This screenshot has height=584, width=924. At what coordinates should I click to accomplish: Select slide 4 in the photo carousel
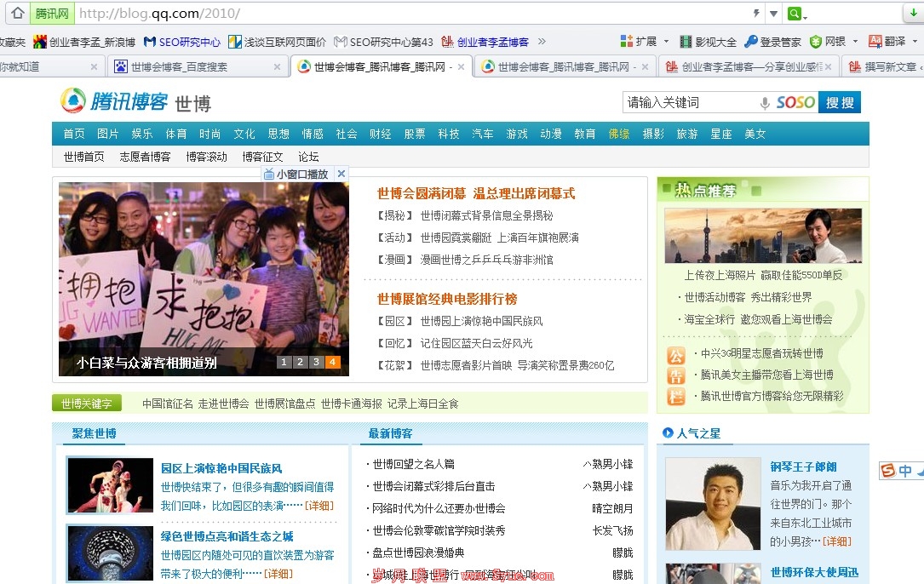(x=332, y=362)
